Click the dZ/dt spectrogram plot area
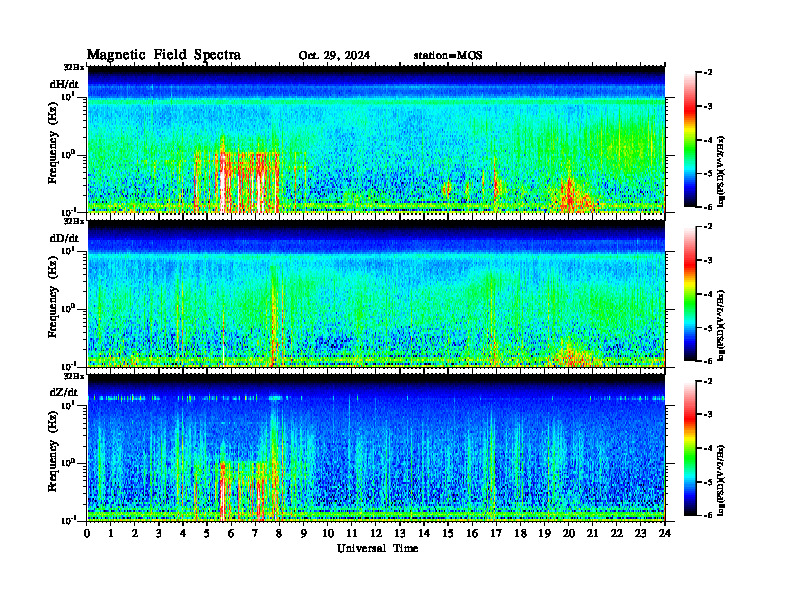Screen dimensions: 792x612 pos(376,448)
